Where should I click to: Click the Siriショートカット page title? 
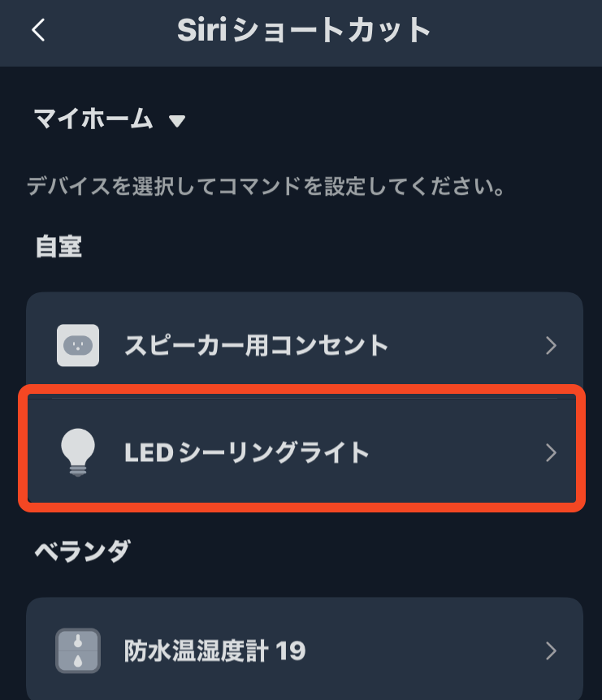click(x=304, y=31)
